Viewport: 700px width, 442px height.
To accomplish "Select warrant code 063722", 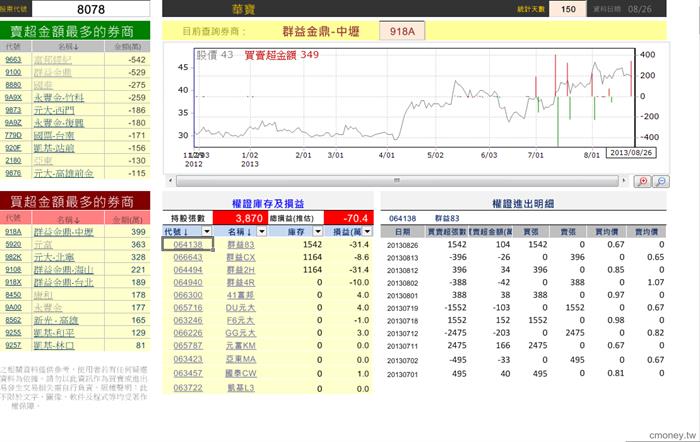I will [188, 388].
